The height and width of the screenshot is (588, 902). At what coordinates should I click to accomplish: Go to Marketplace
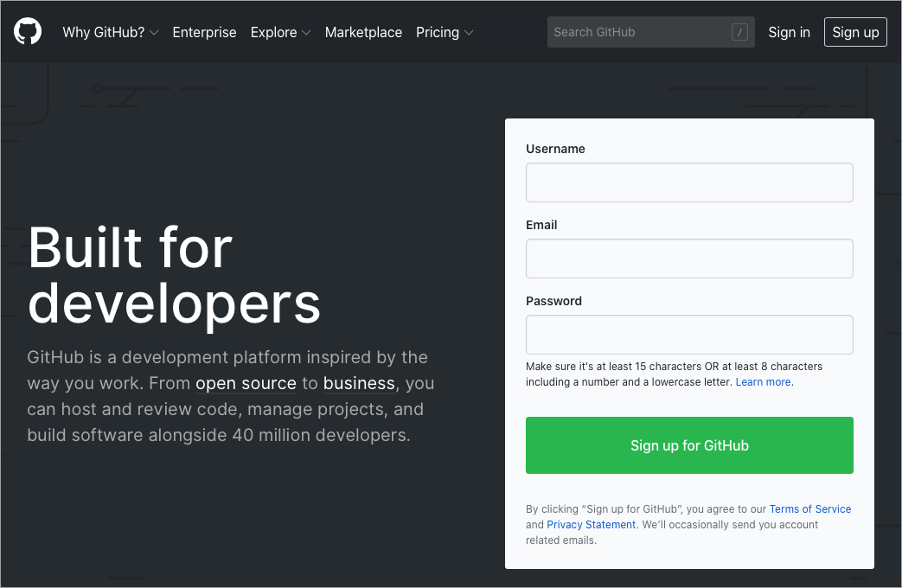tap(363, 32)
